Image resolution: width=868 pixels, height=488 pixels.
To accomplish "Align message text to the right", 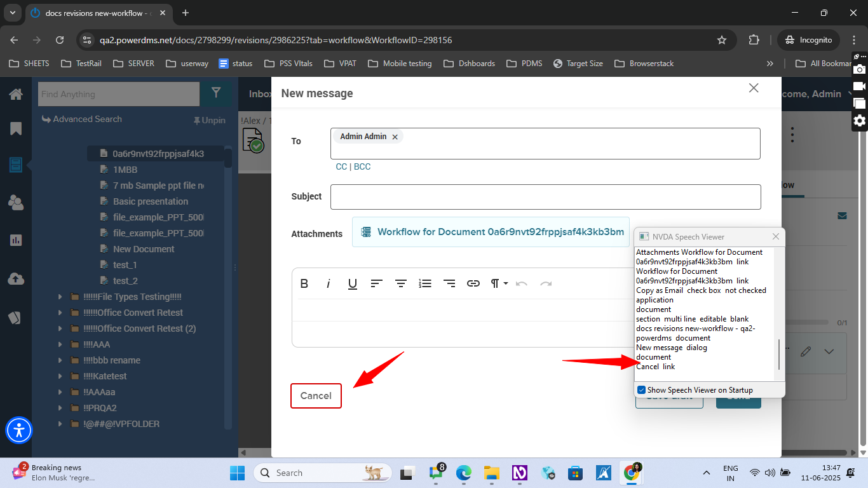I will pos(449,283).
